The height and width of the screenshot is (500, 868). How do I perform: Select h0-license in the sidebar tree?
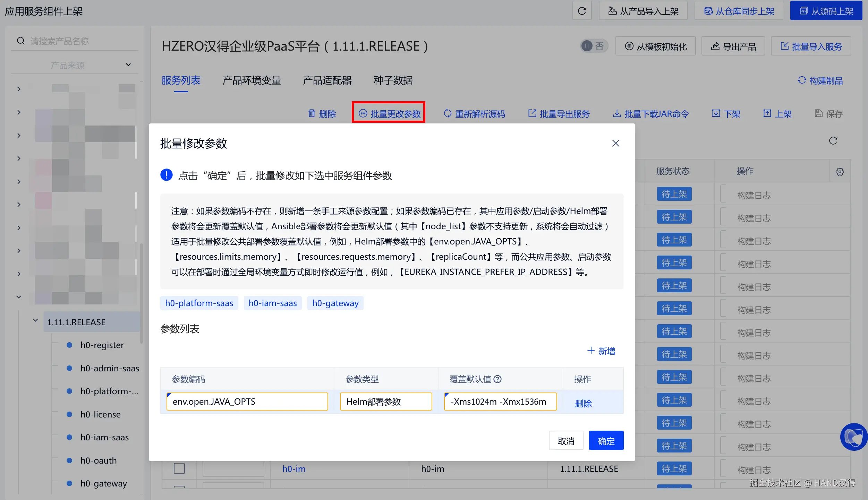100,414
